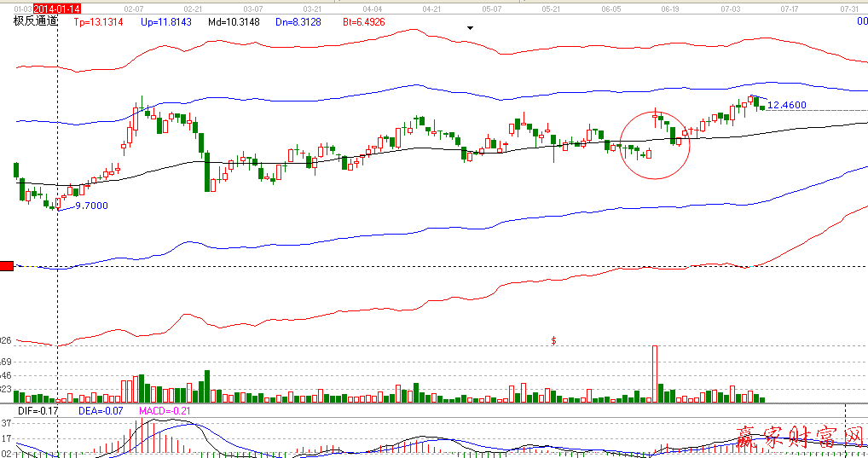868x458 pixels.
Task: Click the Tp=13.1314 indicator value
Action: tap(101, 20)
